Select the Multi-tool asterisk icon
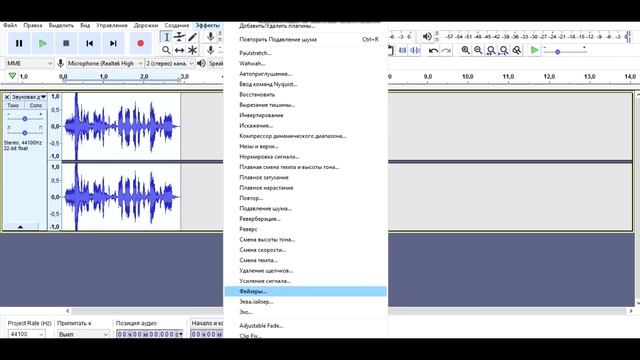This screenshot has width=640, height=360. point(192,50)
